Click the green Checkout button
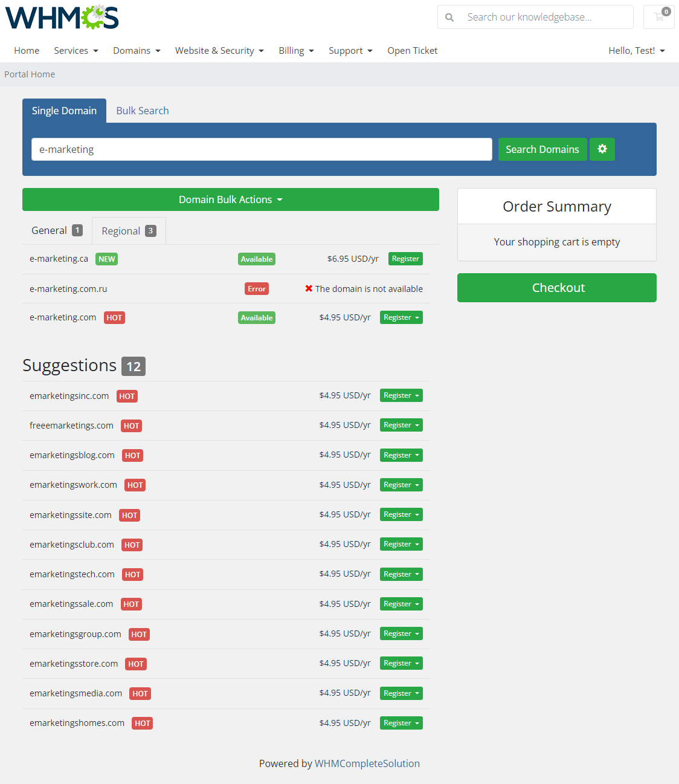 pyautogui.click(x=557, y=288)
